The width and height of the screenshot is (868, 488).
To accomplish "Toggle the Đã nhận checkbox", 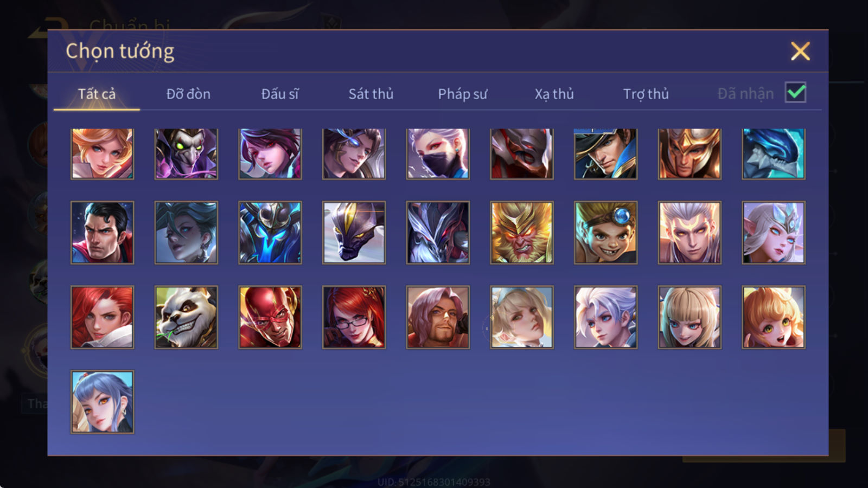I will point(796,93).
